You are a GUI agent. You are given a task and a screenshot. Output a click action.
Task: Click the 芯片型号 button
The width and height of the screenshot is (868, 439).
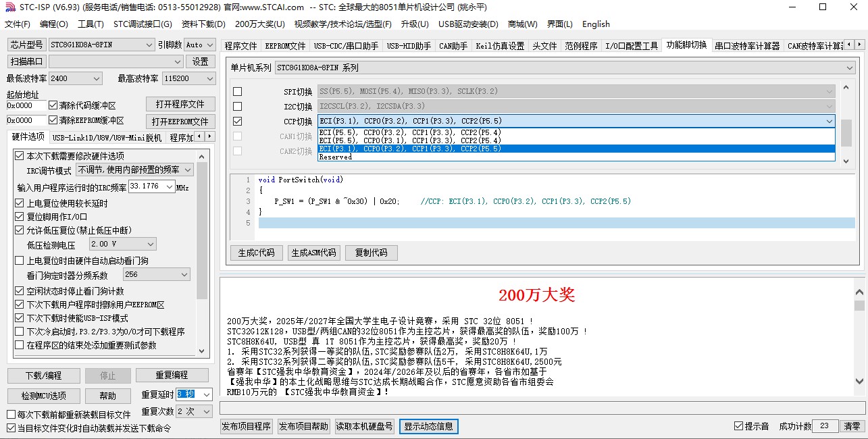[26, 45]
